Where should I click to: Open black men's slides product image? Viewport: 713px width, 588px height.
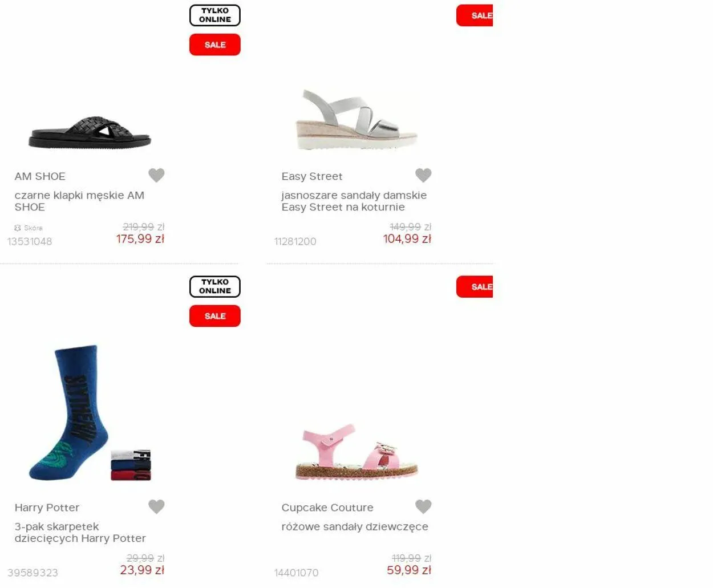point(90,133)
